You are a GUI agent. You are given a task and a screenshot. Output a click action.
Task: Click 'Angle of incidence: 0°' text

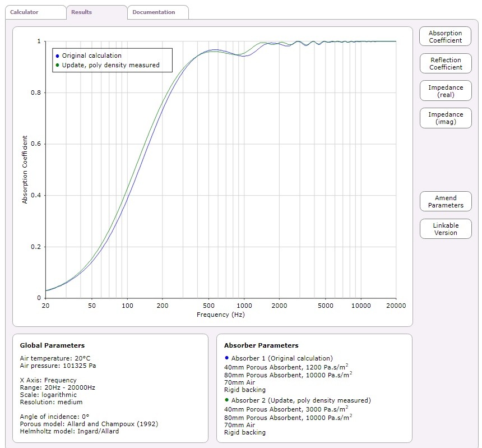(x=54, y=417)
